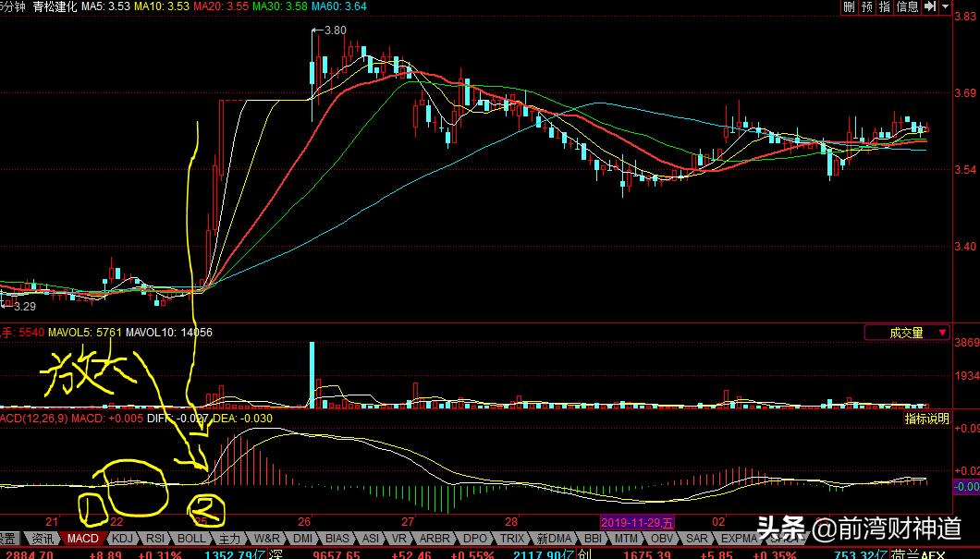Screen dimensions: 980x559
Task: Open the 资讯 news tab
Action: pos(43,538)
